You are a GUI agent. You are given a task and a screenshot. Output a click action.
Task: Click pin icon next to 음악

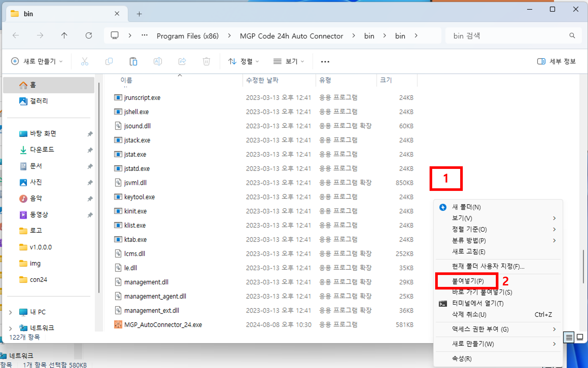click(90, 199)
